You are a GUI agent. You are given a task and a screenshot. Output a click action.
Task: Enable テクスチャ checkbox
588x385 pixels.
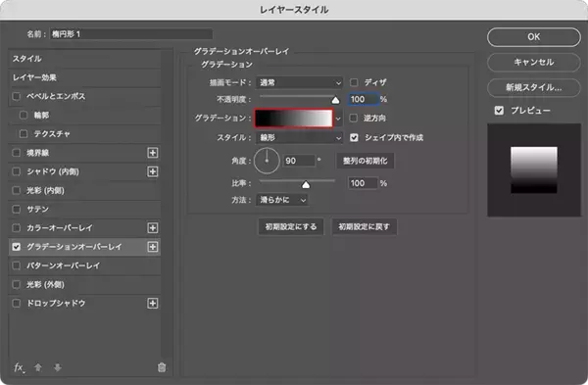coord(24,134)
